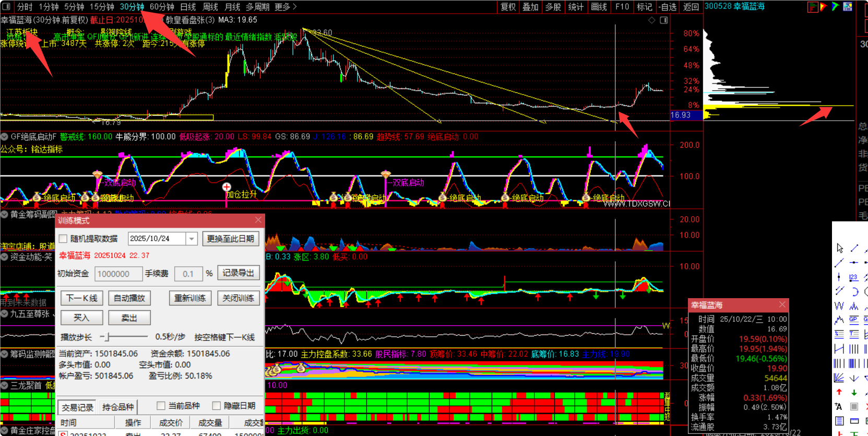Open the chip distribution icon in top bar
The height and width of the screenshot is (436, 868).
(813, 7)
